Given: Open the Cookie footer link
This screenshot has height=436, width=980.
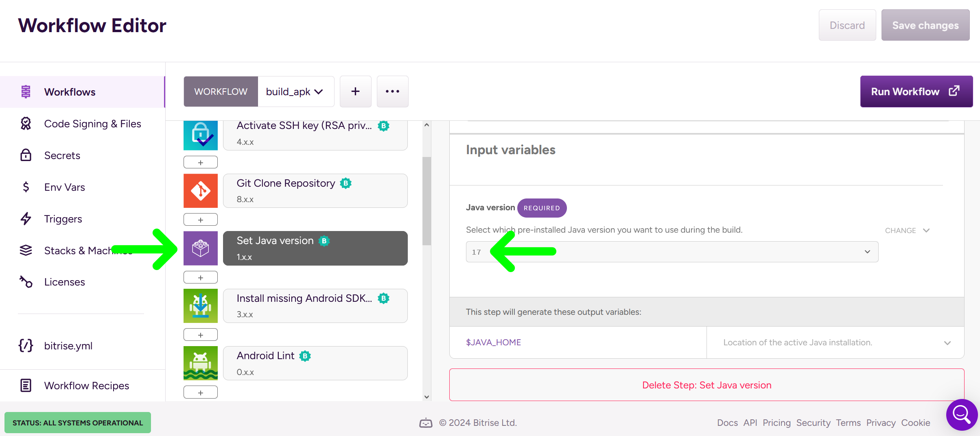Looking at the screenshot, I should pyautogui.click(x=915, y=423).
